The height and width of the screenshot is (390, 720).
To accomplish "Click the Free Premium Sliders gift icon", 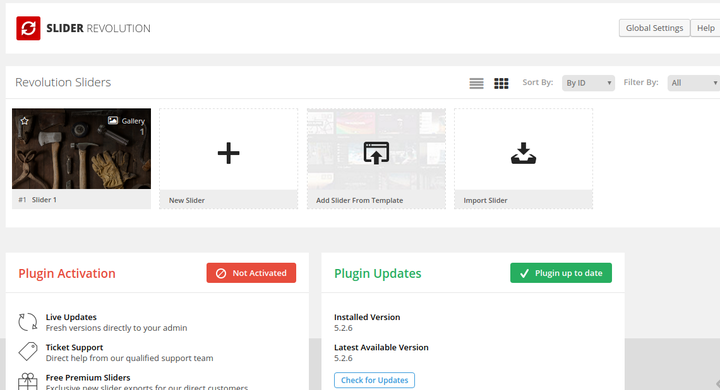I will (x=28, y=381).
